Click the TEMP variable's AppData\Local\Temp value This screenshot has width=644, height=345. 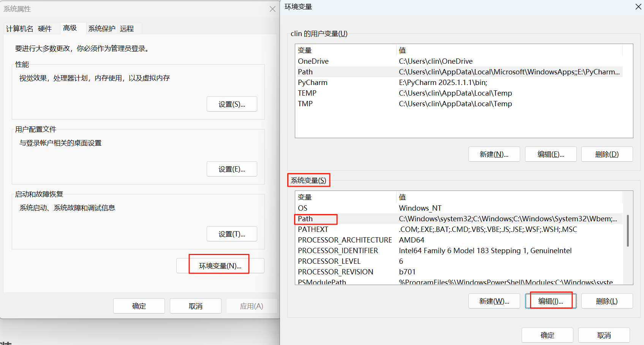(x=456, y=93)
